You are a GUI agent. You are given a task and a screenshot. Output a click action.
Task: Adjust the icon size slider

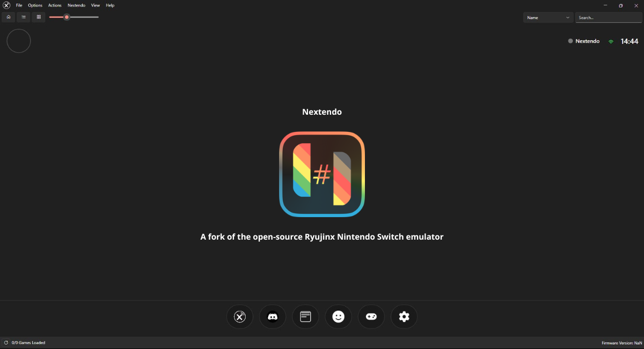point(74,17)
